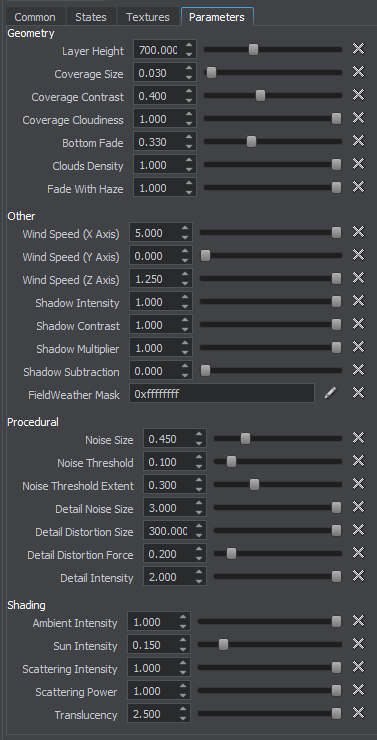Reset Detail Noise Size with X icon
The image size is (377, 740).
[359, 507]
